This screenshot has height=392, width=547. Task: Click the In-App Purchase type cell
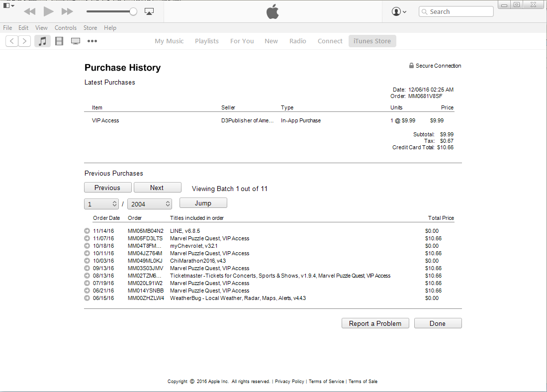tap(301, 120)
